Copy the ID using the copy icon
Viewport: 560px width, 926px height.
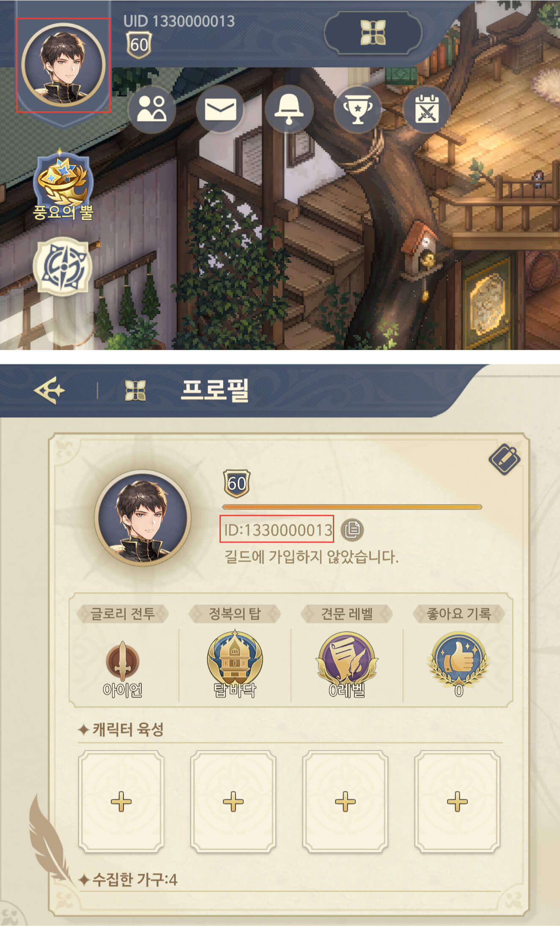point(352,529)
